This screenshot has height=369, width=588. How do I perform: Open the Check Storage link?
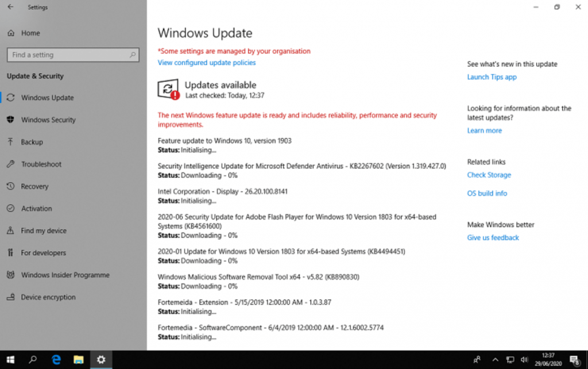tap(489, 175)
